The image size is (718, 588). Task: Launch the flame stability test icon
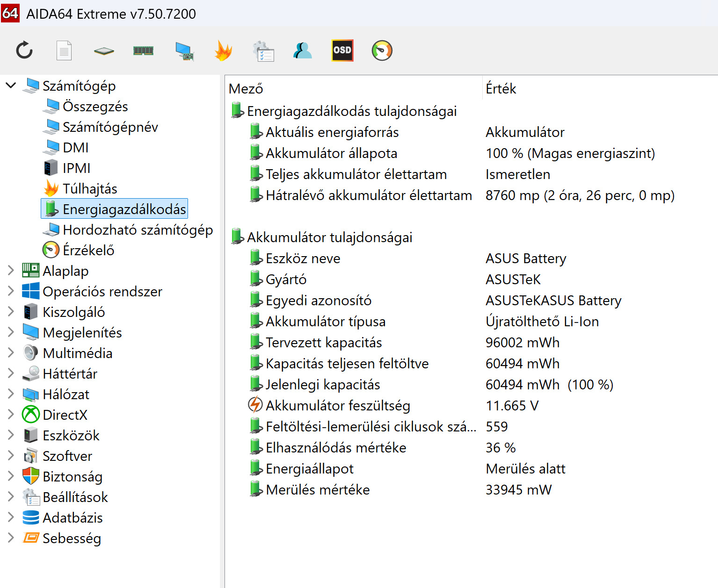pyautogui.click(x=223, y=50)
